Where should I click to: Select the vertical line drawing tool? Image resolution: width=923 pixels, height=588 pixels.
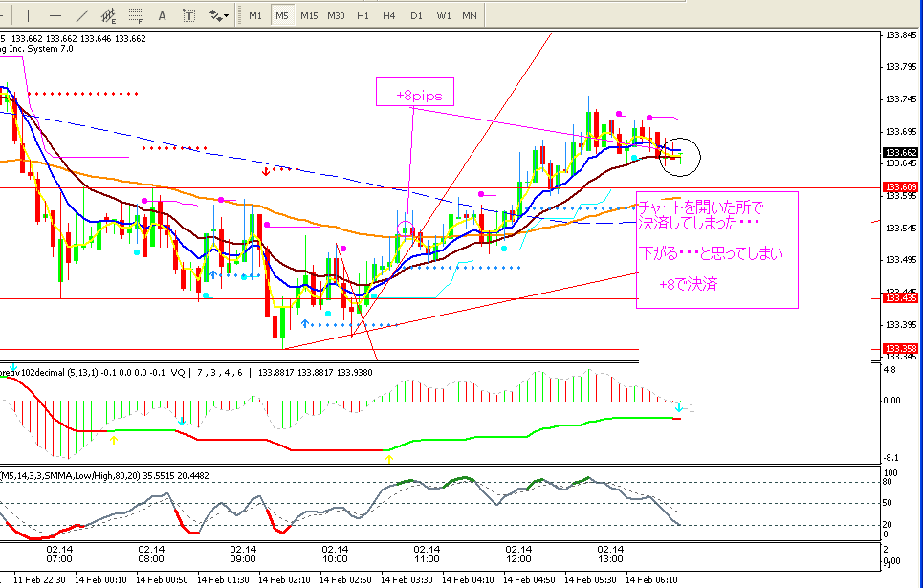point(28,16)
